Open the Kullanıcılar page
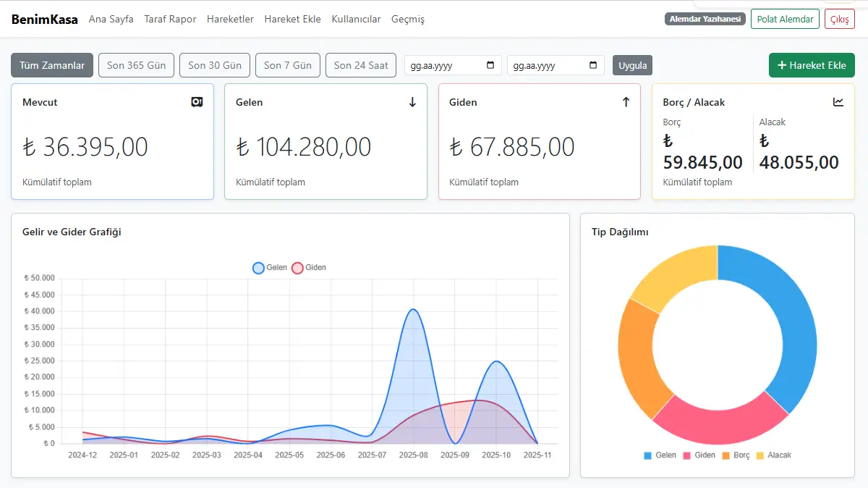Viewport: 868px width, 488px height. point(356,20)
